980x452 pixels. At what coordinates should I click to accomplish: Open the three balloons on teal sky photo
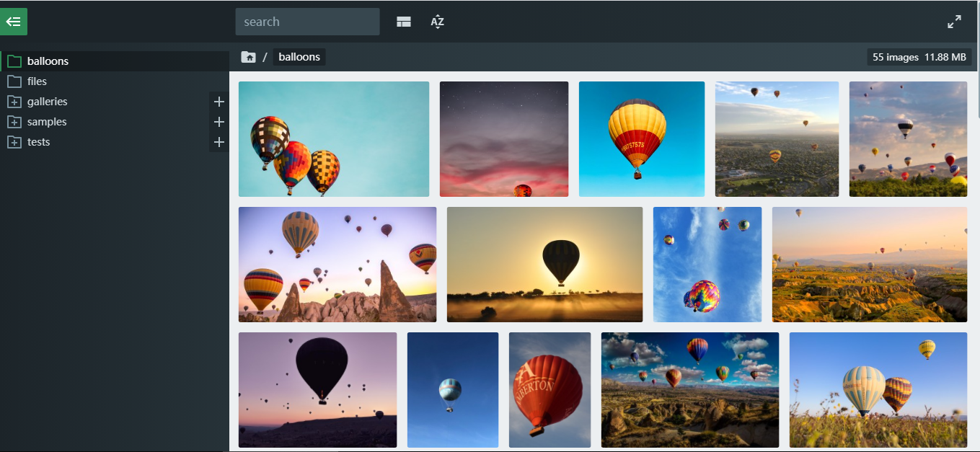point(334,139)
